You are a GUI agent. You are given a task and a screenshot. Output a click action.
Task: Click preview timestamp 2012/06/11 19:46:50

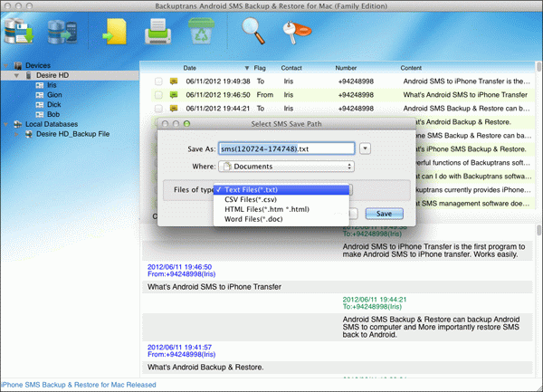pyautogui.click(x=179, y=267)
